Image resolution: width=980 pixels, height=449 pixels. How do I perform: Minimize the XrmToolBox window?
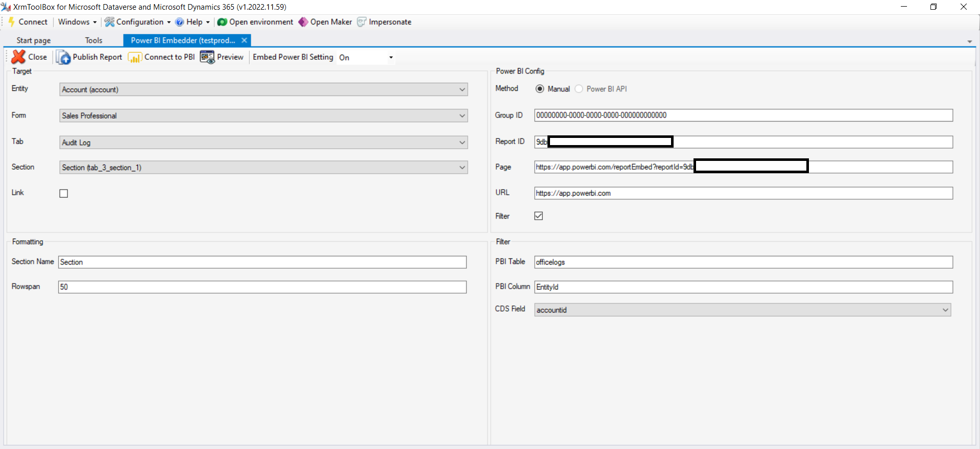click(x=904, y=7)
